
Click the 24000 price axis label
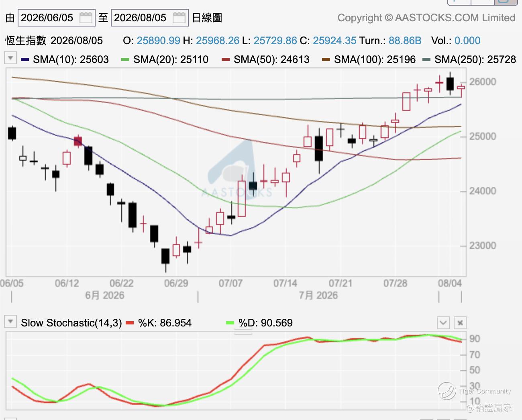pyautogui.click(x=483, y=191)
